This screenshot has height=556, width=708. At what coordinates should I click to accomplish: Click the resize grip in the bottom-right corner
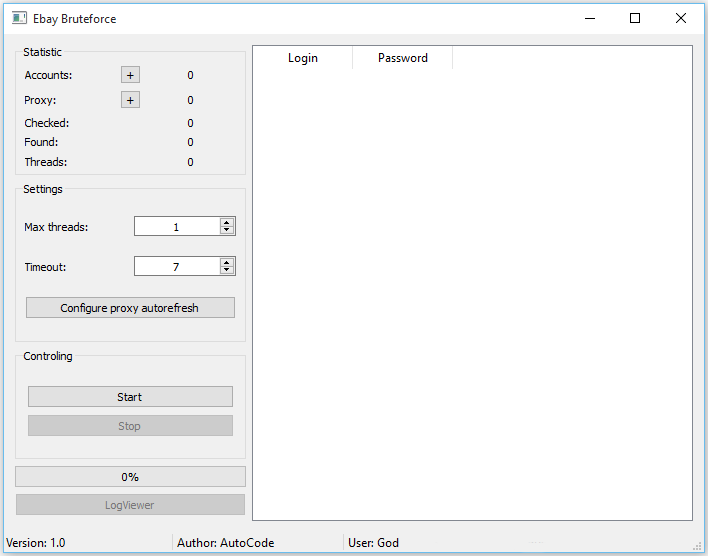[699, 546]
